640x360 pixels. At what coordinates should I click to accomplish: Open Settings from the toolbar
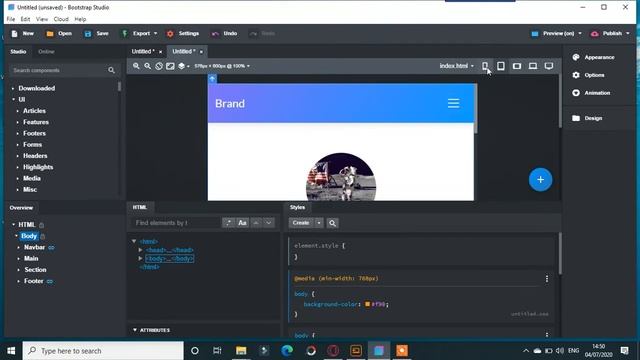(x=182, y=33)
